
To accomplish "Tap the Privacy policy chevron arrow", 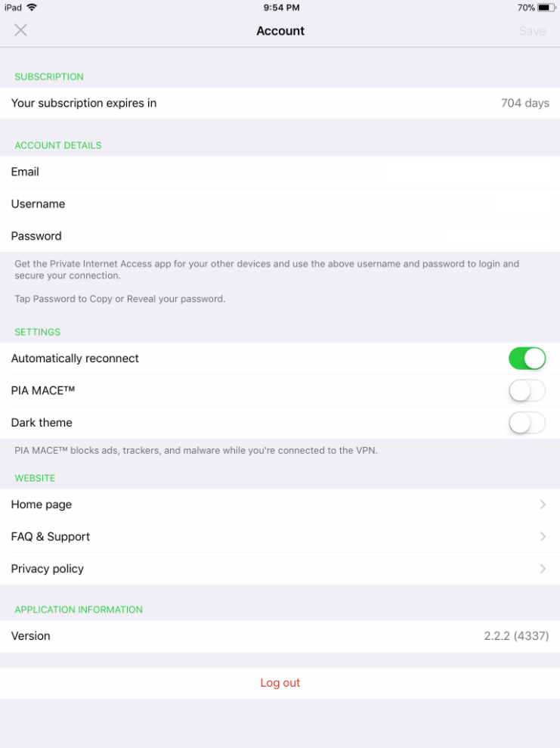I will click(543, 569).
